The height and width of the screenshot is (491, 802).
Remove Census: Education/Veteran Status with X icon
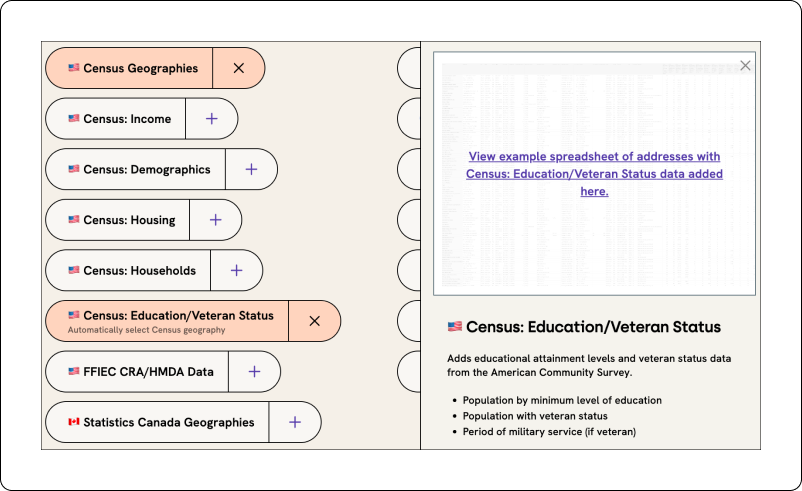coord(315,321)
